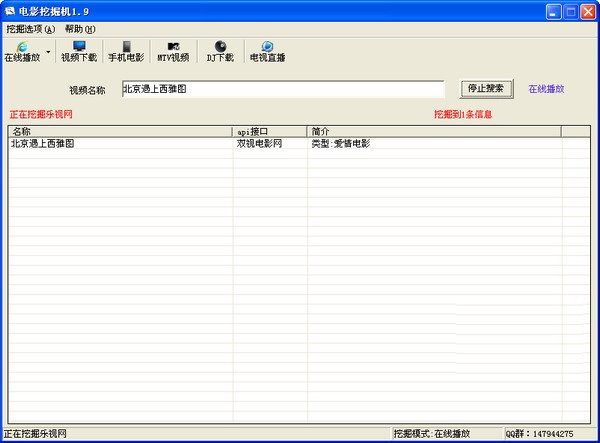
Task: Click the 在线播放 link beside search button
Action: coord(546,89)
